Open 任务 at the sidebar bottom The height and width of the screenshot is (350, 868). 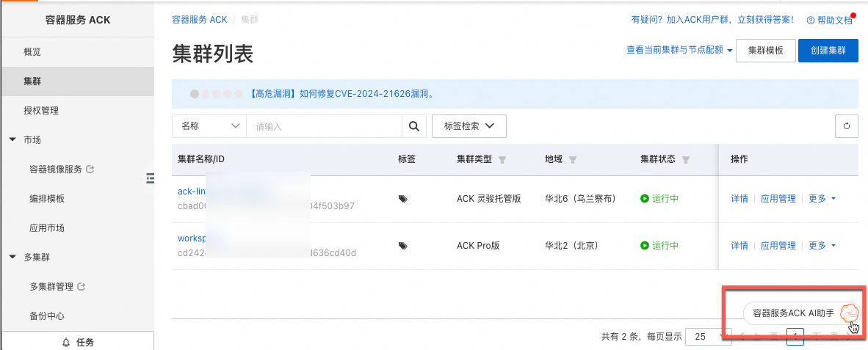tap(78, 342)
